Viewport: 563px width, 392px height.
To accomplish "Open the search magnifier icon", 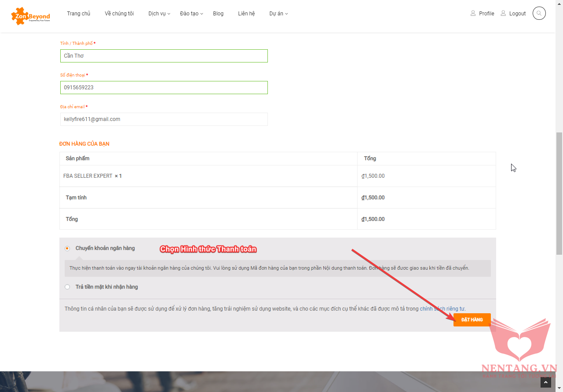I will pos(539,13).
